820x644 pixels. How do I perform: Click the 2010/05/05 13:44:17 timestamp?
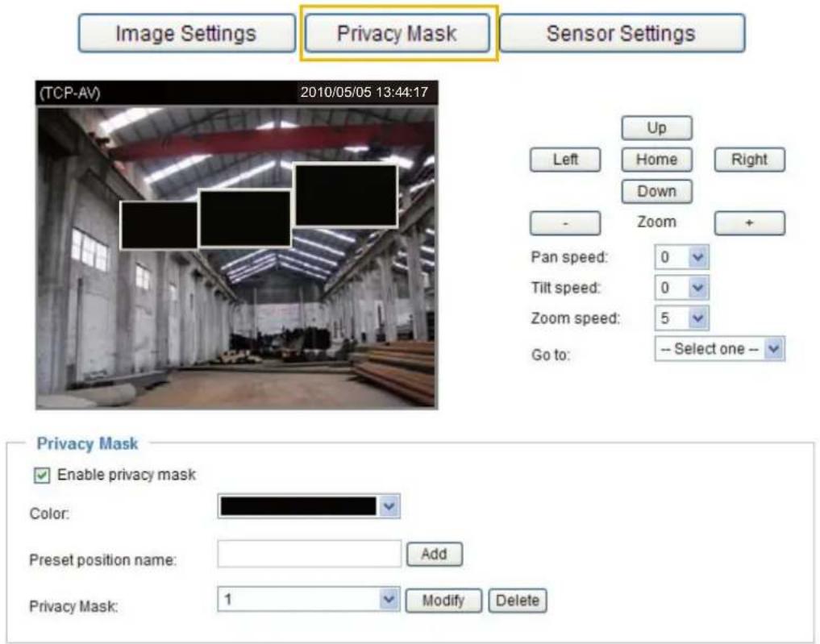point(364,93)
